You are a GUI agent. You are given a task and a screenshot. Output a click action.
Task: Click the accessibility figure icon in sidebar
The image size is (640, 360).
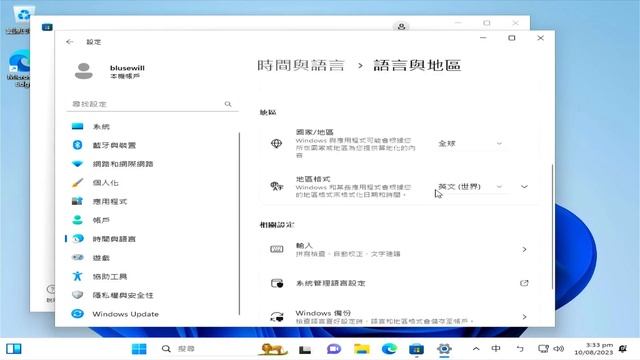[x=77, y=276]
